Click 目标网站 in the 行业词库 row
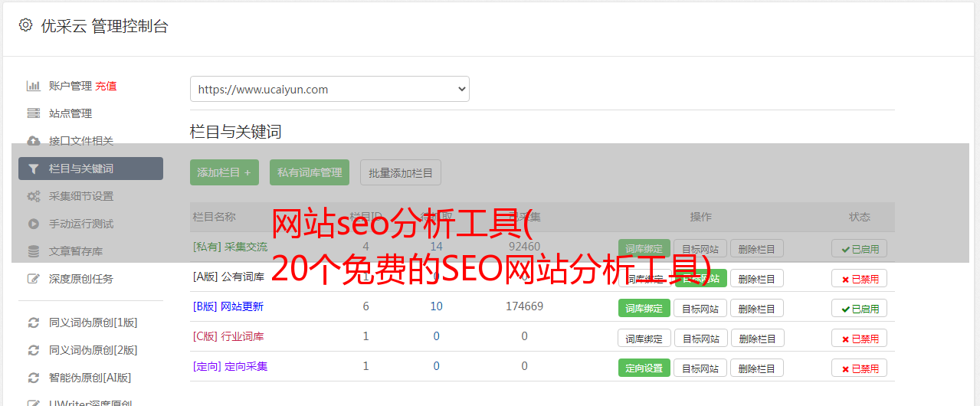The width and height of the screenshot is (980, 406). point(700,338)
